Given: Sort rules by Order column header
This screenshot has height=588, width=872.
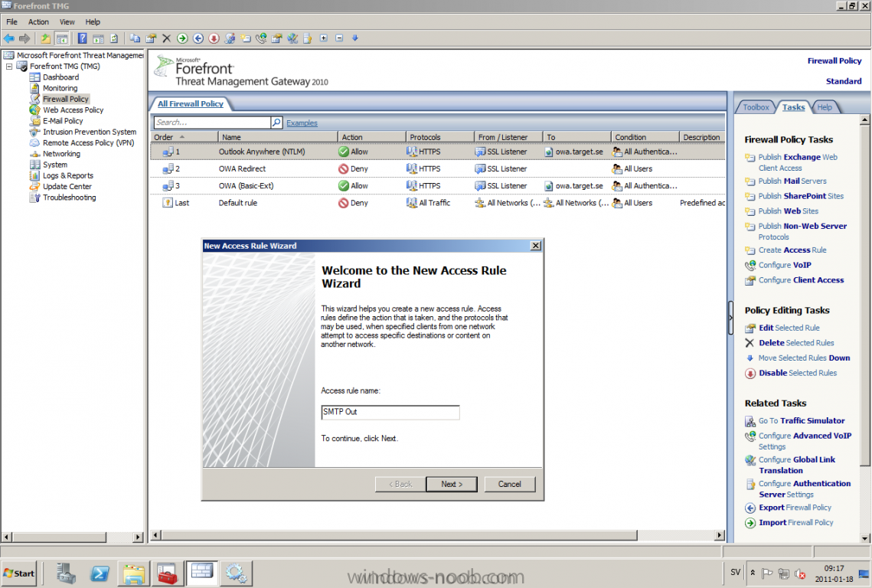Looking at the screenshot, I should (x=184, y=137).
